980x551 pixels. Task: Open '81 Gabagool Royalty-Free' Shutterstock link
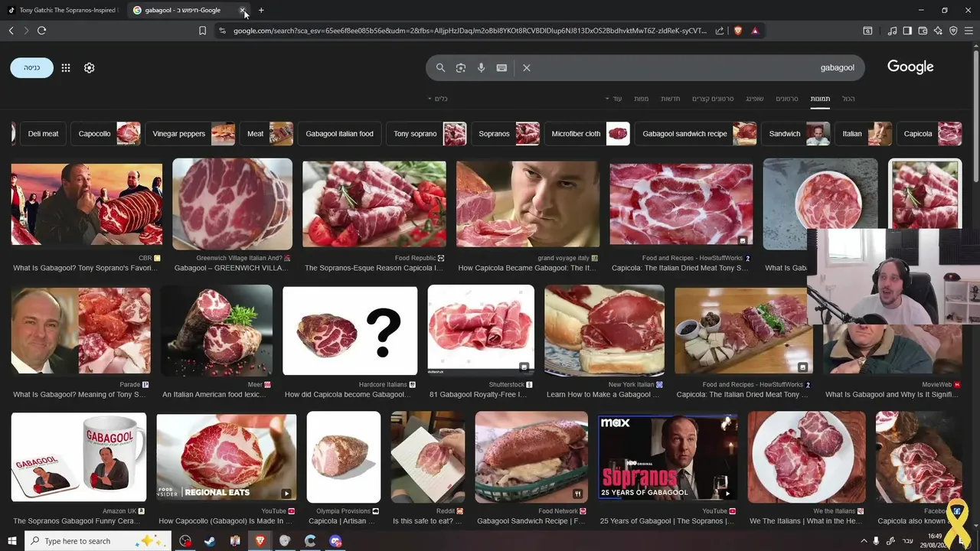click(478, 395)
